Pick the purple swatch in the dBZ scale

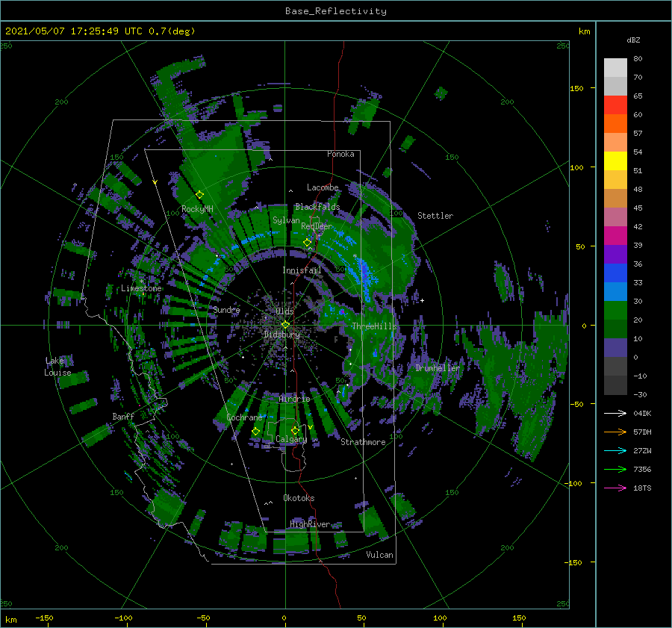coord(615,254)
